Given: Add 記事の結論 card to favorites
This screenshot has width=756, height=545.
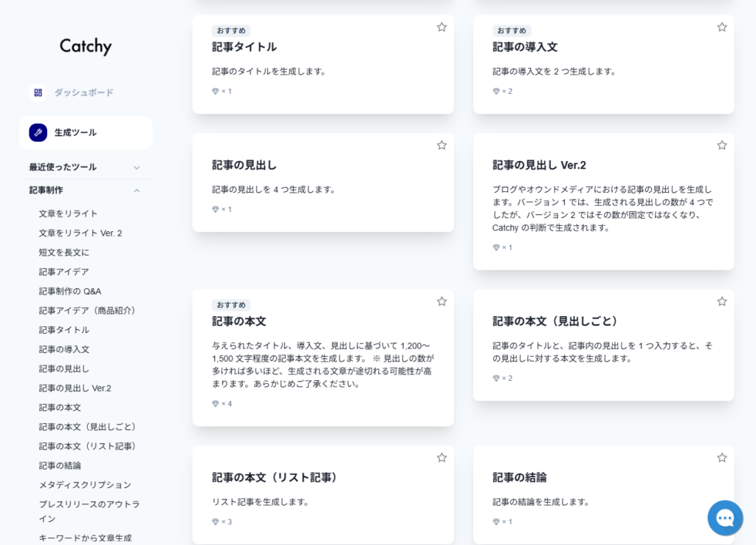Looking at the screenshot, I should click(x=722, y=458).
